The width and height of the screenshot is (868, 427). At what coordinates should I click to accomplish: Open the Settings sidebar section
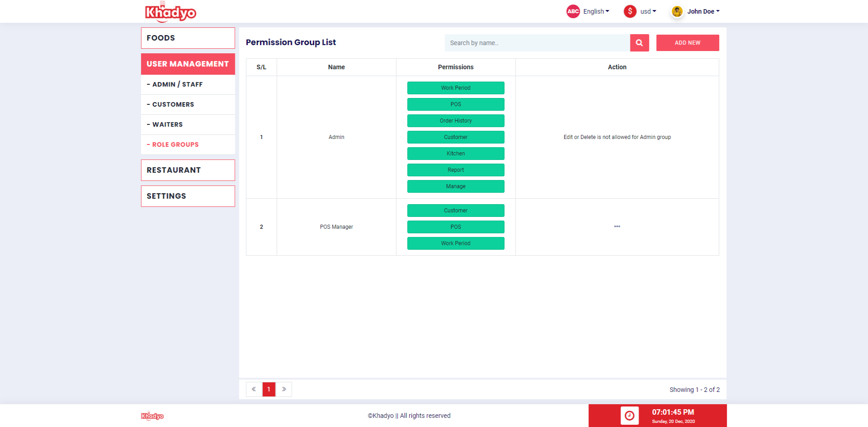188,196
